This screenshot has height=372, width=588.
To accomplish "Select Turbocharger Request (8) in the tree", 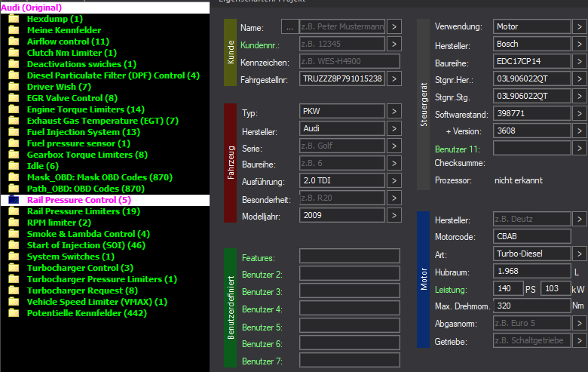I will click(x=82, y=291).
